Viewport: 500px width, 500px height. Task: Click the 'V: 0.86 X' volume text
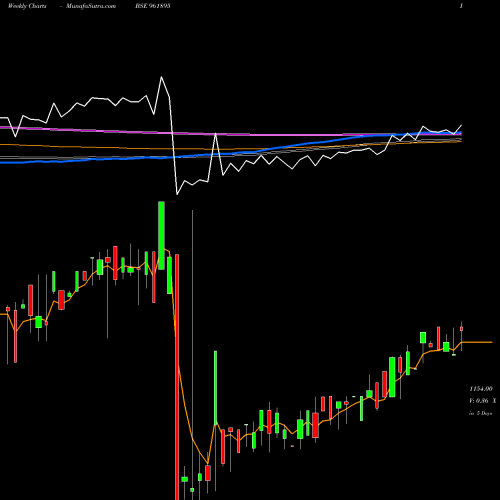[482, 401]
